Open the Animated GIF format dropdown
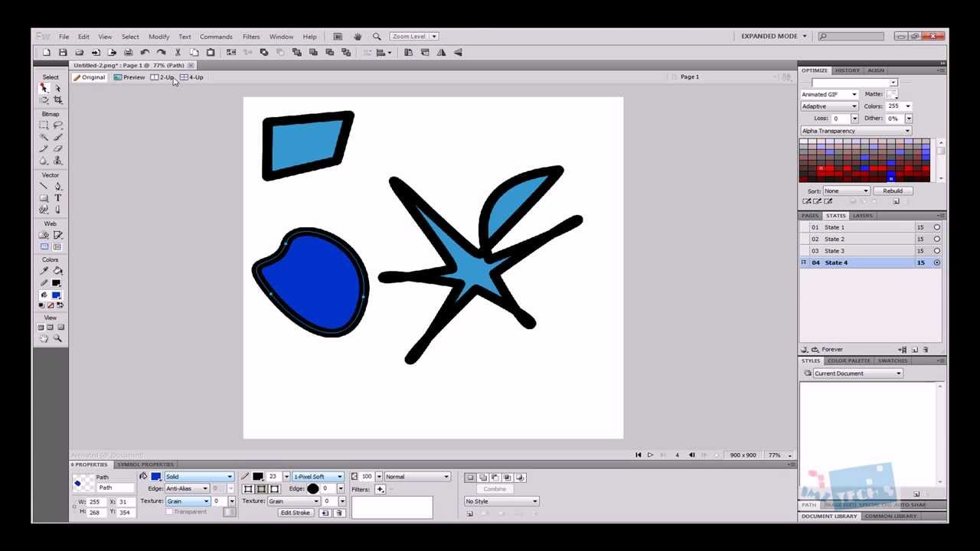This screenshot has height=551, width=980. (x=829, y=94)
